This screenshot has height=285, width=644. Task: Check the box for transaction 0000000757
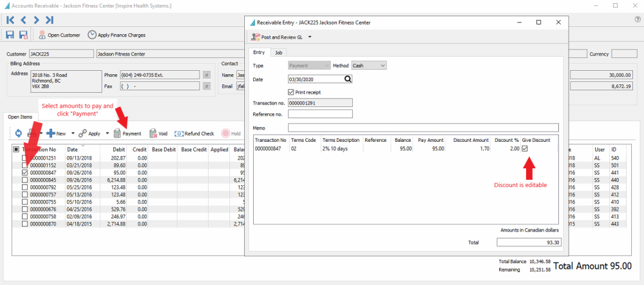point(24,195)
